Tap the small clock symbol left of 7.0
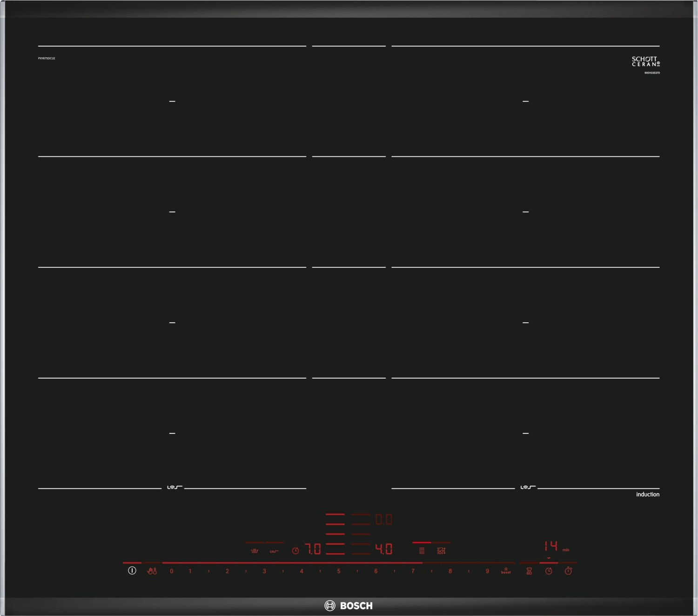Image resolution: width=698 pixels, height=616 pixels. coord(295,551)
